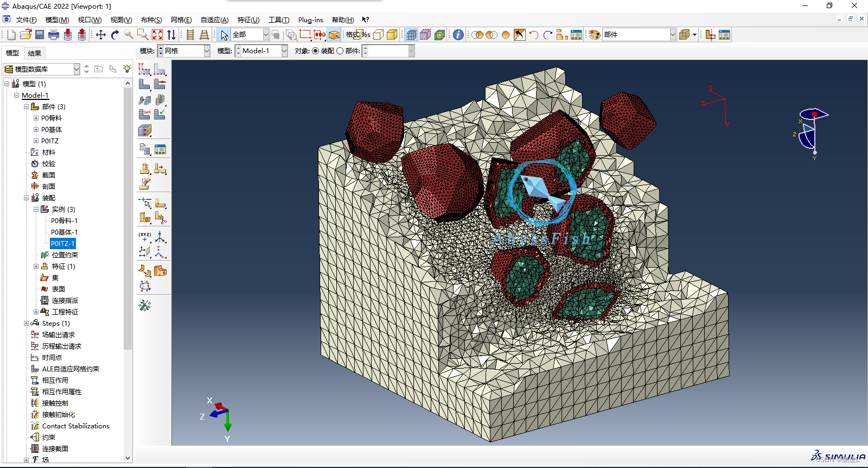The height and width of the screenshot is (468, 868).
Task: Click the color palette icon
Action: click(595, 35)
